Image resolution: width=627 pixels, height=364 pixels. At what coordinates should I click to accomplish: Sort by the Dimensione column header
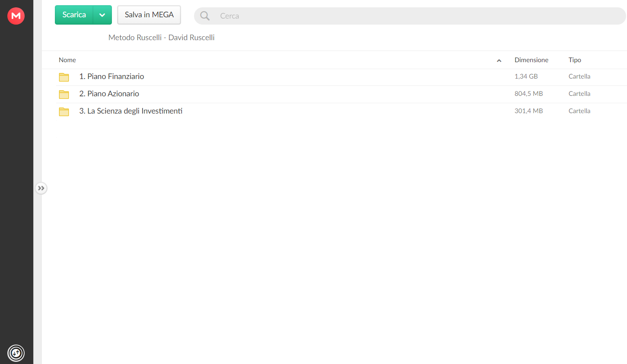tap(532, 60)
